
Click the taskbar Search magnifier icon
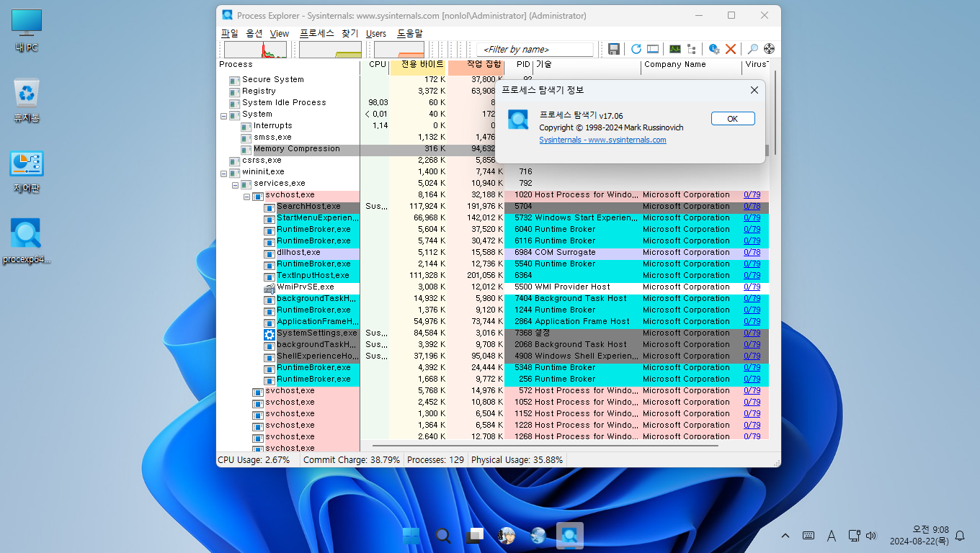tap(443, 536)
